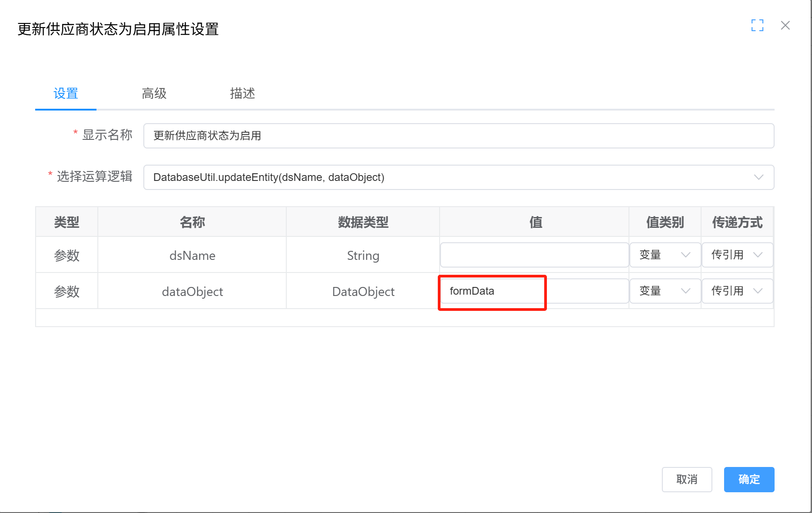Click the DatabaseUtil.updateEntity logic text
812x513 pixels.
(x=268, y=177)
